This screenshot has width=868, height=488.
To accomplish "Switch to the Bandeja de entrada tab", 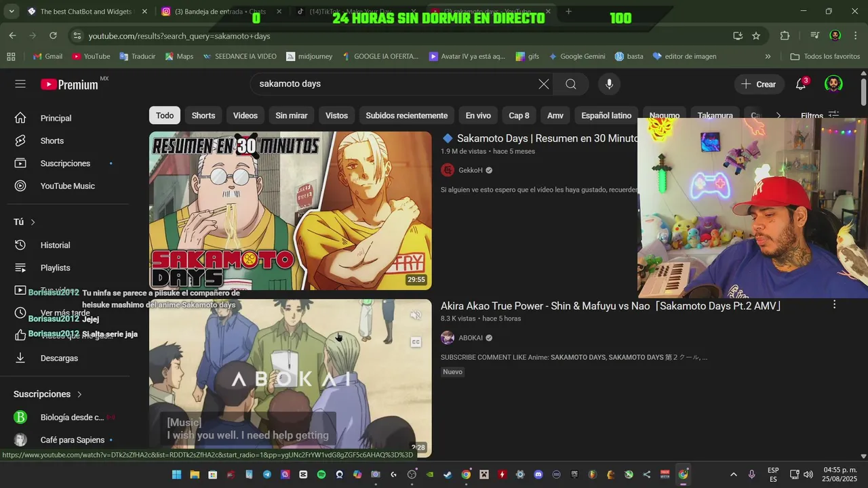I will tap(220, 12).
